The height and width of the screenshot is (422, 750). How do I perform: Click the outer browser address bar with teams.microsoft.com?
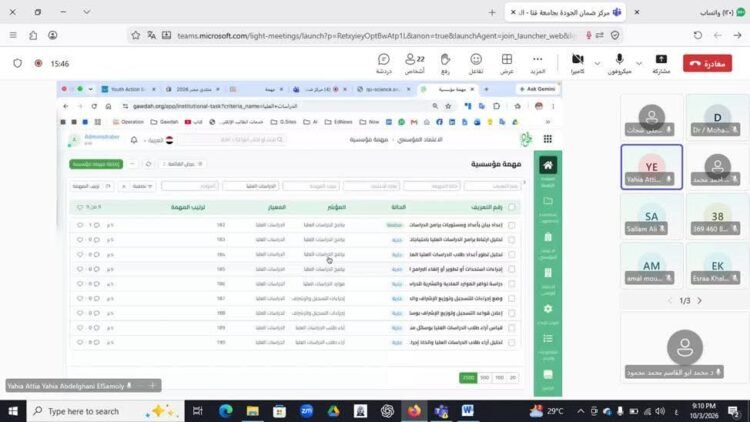[x=375, y=35]
